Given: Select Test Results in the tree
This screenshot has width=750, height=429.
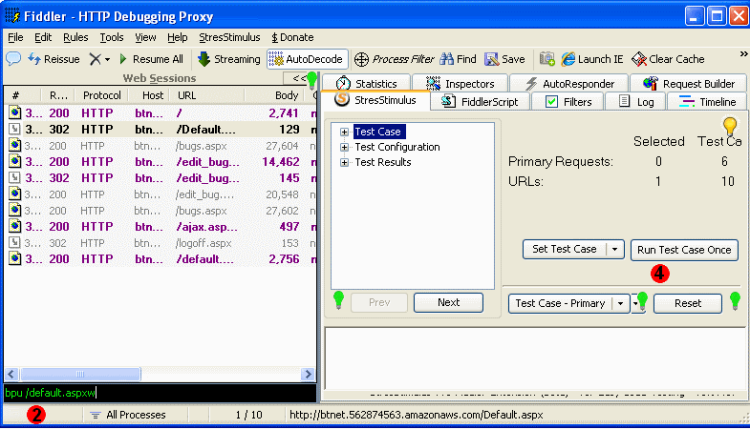Looking at the screenshot, I should point(383,162).
